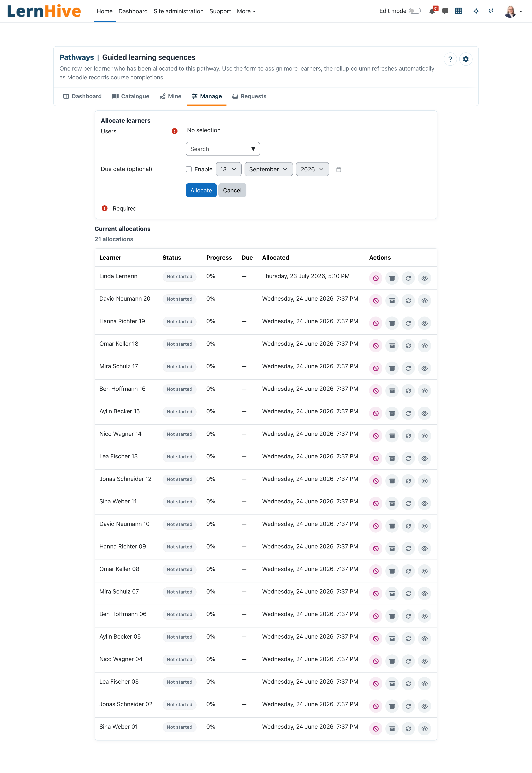The image size is (532, 773).
Task: Open the grid apps icon in header
Action: point(459,11)
